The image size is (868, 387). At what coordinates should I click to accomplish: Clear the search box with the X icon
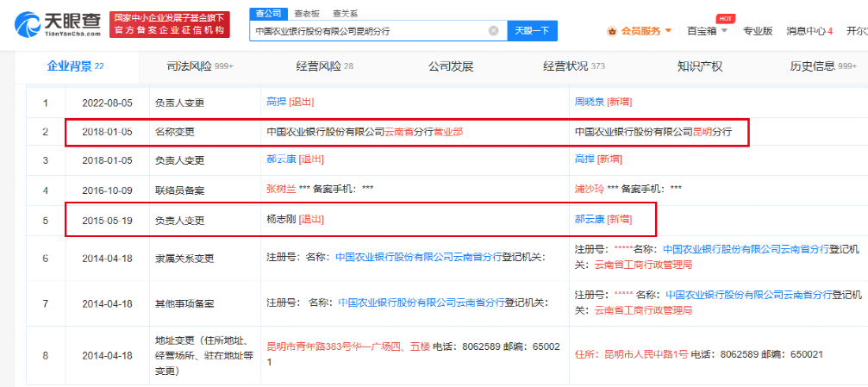tap(493, 31)
